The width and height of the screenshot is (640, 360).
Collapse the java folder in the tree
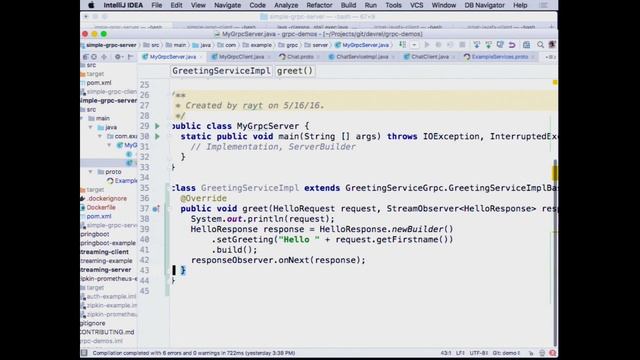tap(91, 127)
